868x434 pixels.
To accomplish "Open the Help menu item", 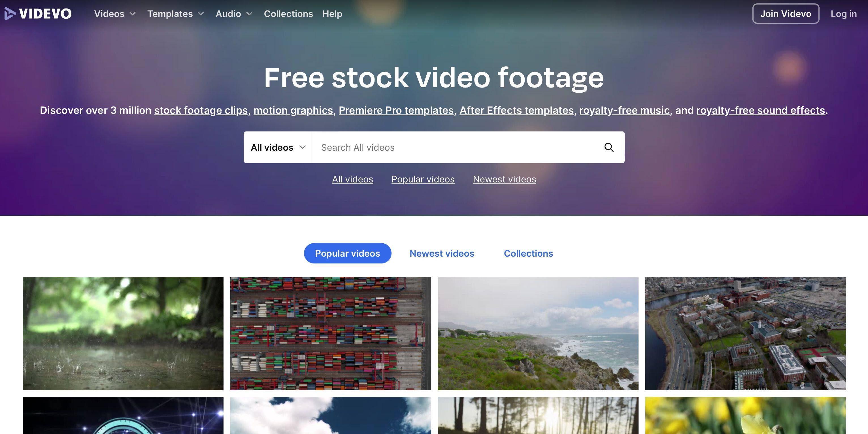I will 332,14.
